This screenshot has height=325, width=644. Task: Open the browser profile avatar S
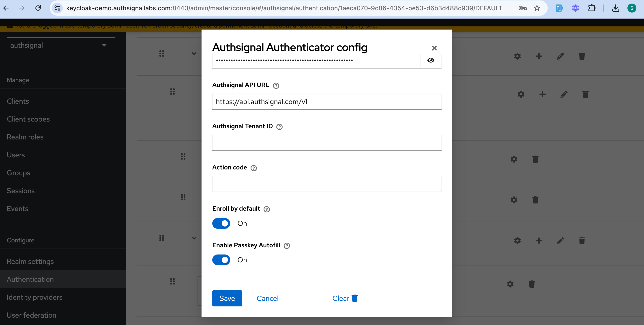coord(632,8)
